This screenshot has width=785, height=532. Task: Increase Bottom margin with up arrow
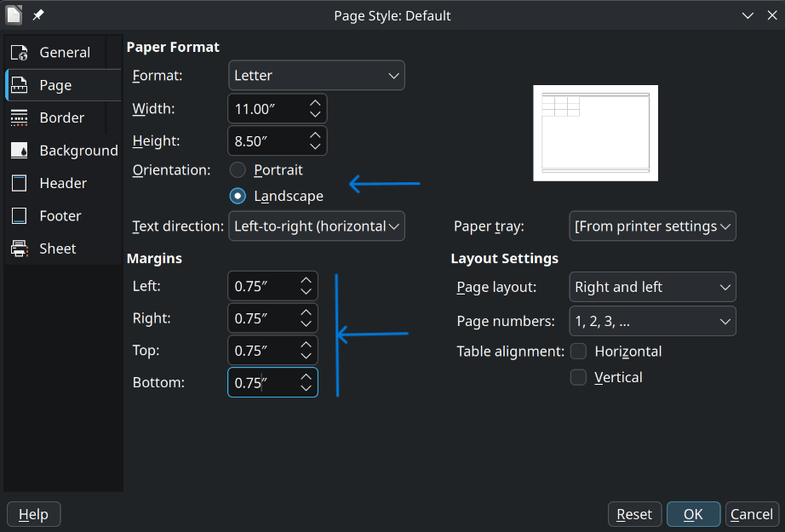coord(306,377)
